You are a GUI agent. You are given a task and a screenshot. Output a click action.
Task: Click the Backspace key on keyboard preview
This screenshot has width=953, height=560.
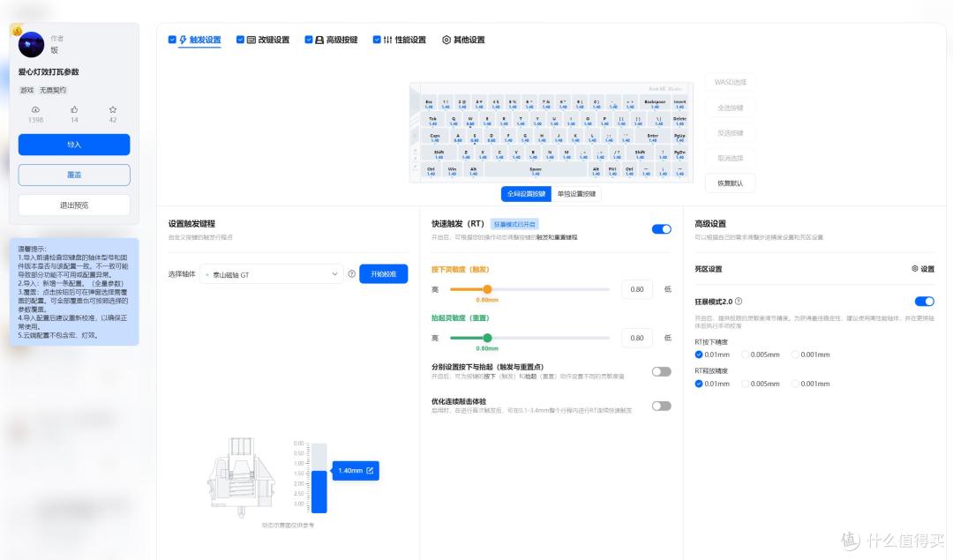click(x=655, y=104)
